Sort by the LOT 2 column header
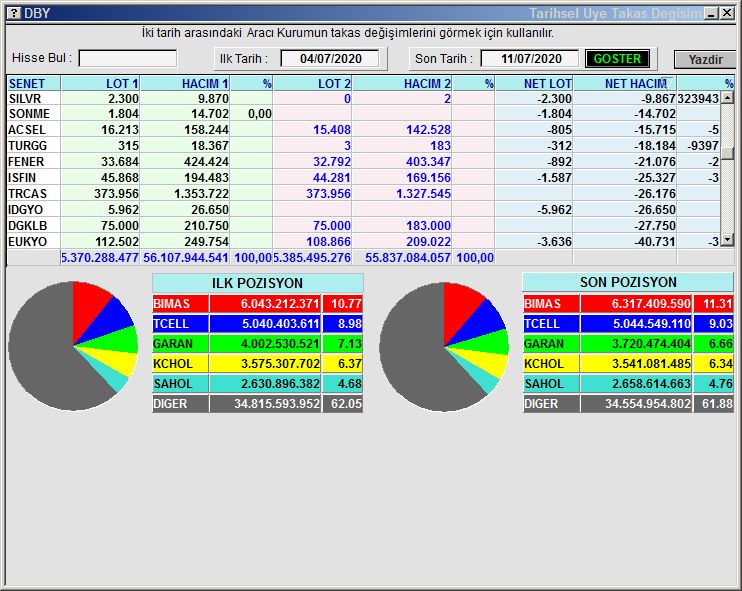This screenshot has width=742, height=591. tap(312, 83)
